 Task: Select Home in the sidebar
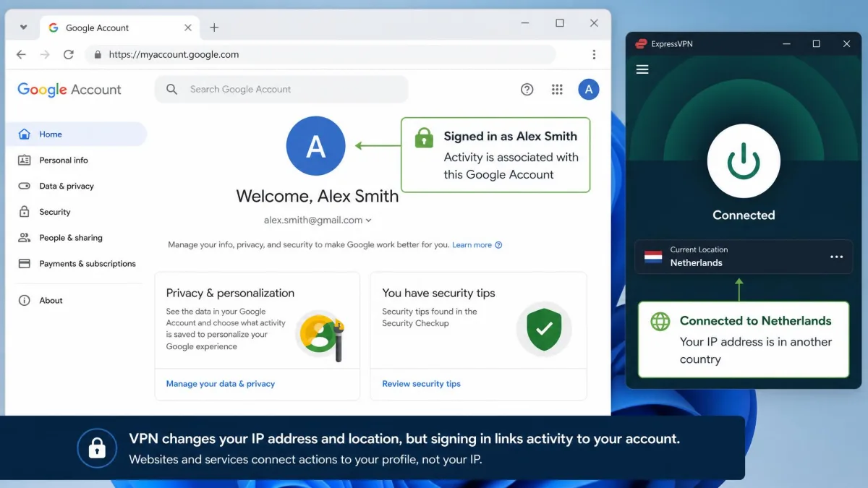point(76,134)
